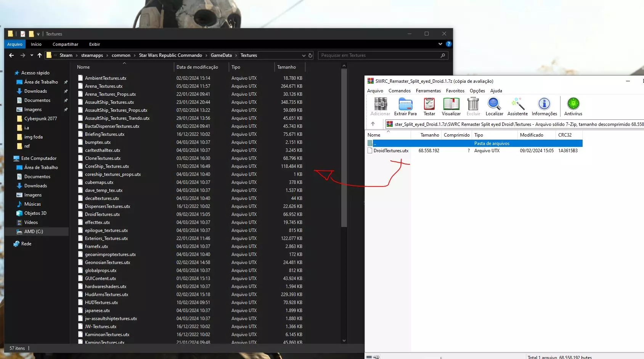Viewport: 644px width, 359px height.
Task: Expand the GameData breadcrumb chevron
Action: (x=236, y=55)
